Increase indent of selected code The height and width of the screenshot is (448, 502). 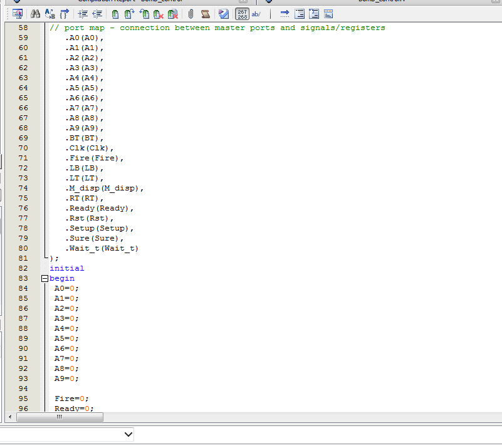point(83,14)
